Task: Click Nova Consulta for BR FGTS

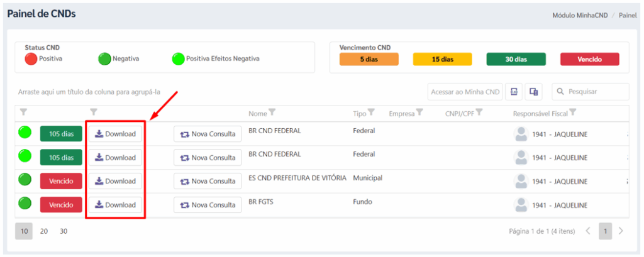Action: pos(208,205)
